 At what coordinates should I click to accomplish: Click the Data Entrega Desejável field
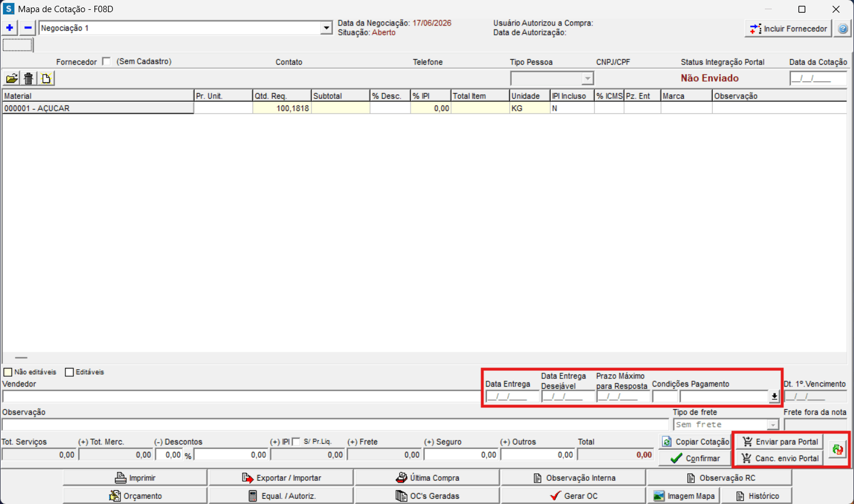pyautogui.click(x=568, y=396)
